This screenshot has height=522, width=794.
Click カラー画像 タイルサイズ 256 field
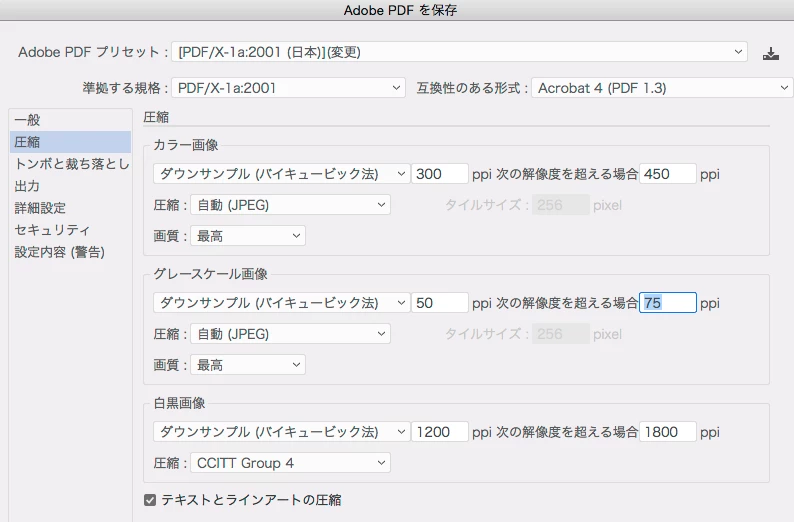tap(561, 205)
